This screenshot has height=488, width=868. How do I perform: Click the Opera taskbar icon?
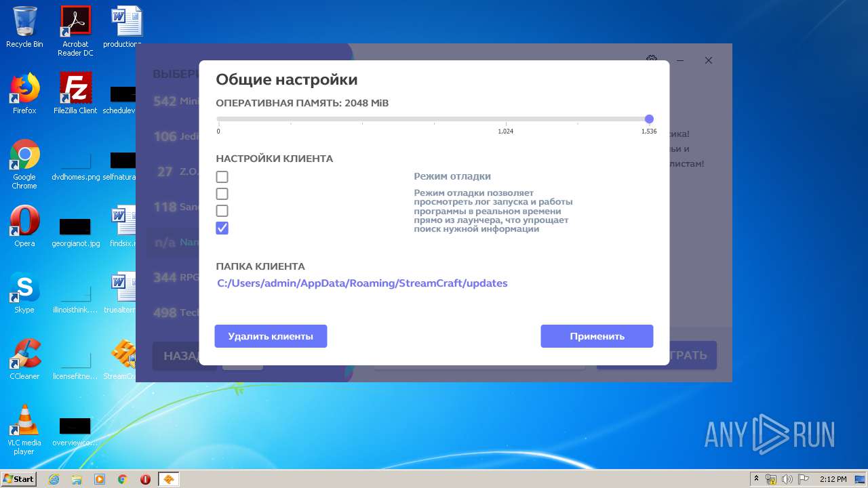145,479
